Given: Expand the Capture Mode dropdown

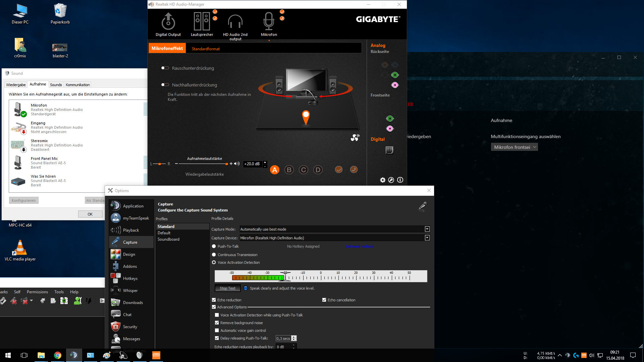Looking at the screenshot, I should click(427, 229).
